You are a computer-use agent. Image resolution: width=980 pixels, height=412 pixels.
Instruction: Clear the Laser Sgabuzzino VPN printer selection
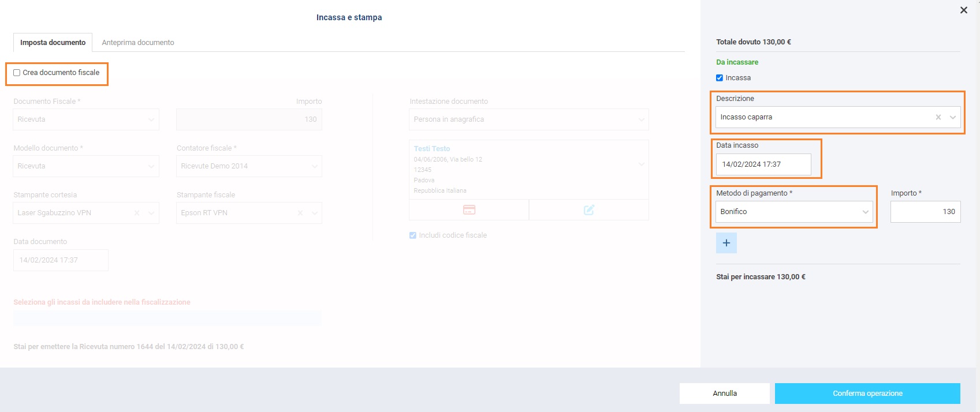point(137,213)
